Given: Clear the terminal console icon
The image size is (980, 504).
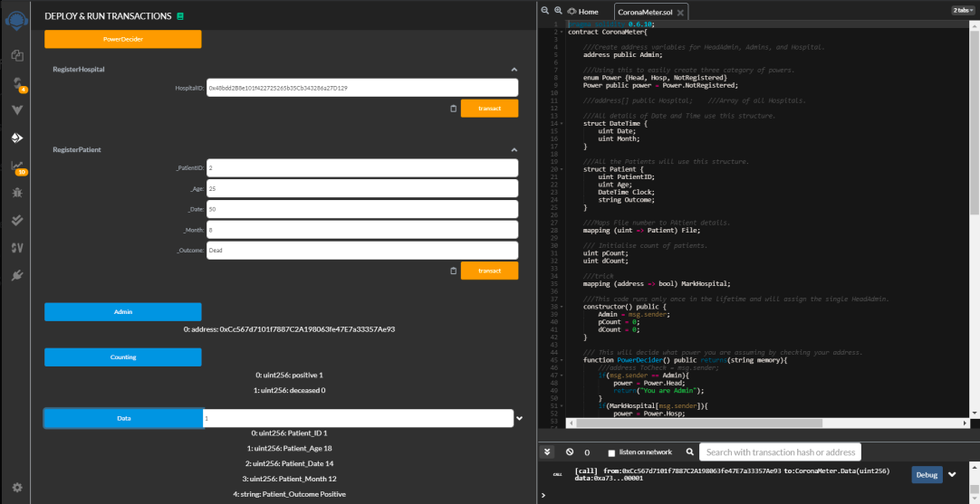Looking at the screenshot, I should point(570,452).
